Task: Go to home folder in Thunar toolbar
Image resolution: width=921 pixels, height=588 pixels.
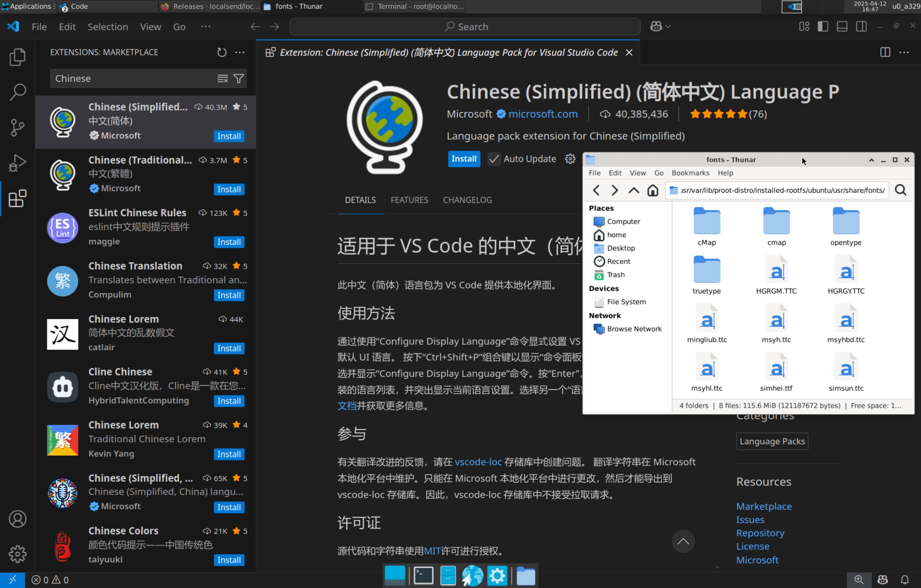Action: pyautogui.click(x=652, y=190)
